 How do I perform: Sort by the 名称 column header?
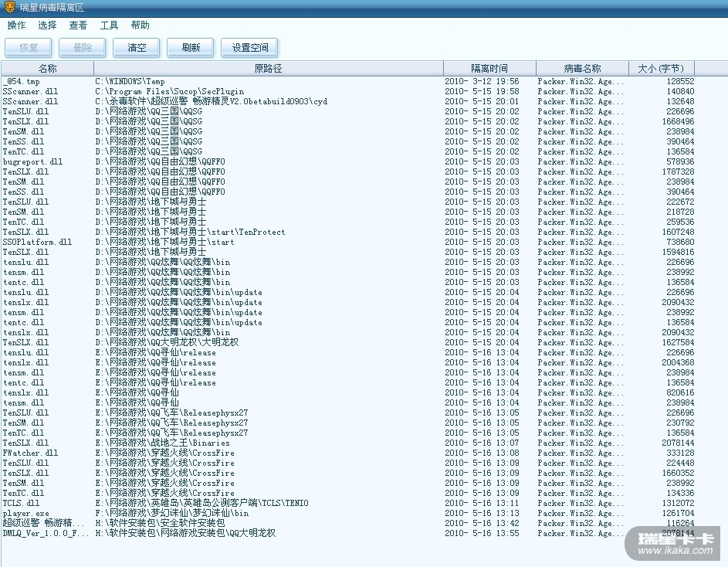[47, 68]
